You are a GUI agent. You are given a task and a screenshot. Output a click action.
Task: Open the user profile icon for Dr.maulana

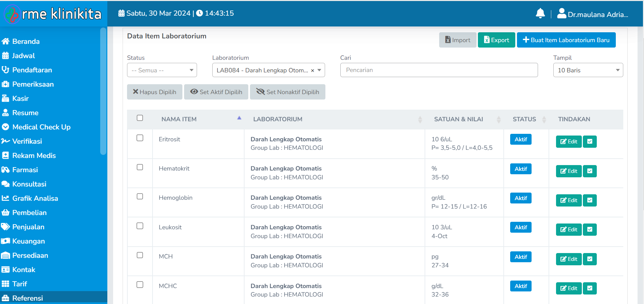[x=562, y=14]
